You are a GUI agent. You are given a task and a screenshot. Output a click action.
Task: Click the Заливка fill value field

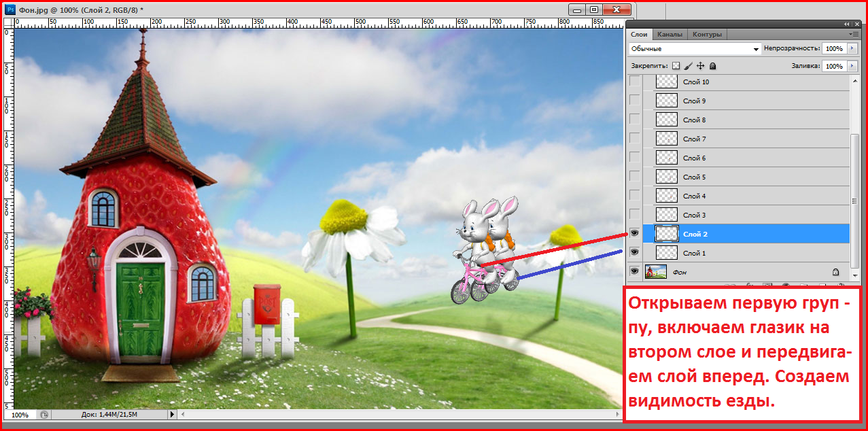pos(834,66)
